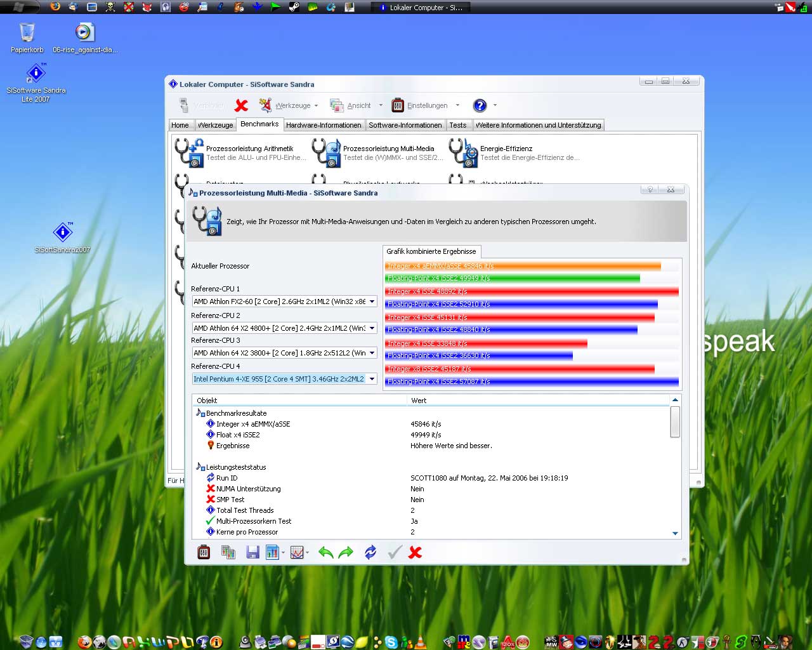Switch to the Hardware-Informationen tab
Screen dimensions: 812x650
point(324,125)
